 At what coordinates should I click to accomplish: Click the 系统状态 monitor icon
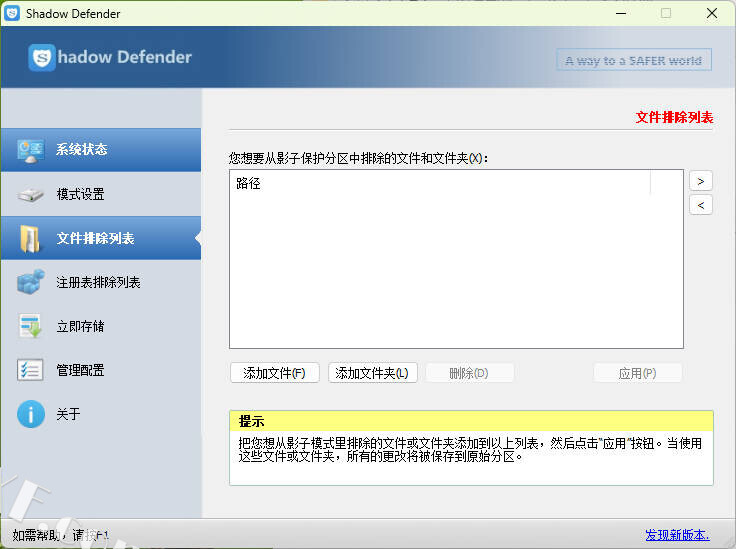[31, 151]
